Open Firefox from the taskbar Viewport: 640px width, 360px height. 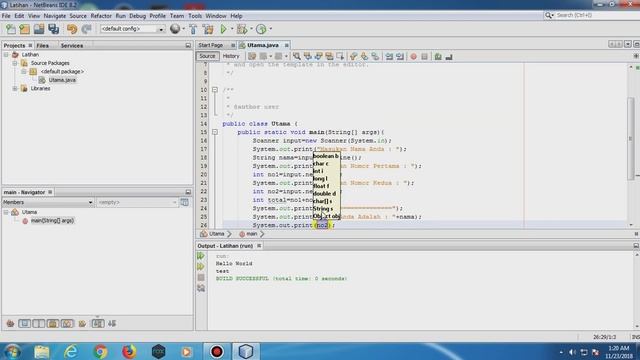129,351
